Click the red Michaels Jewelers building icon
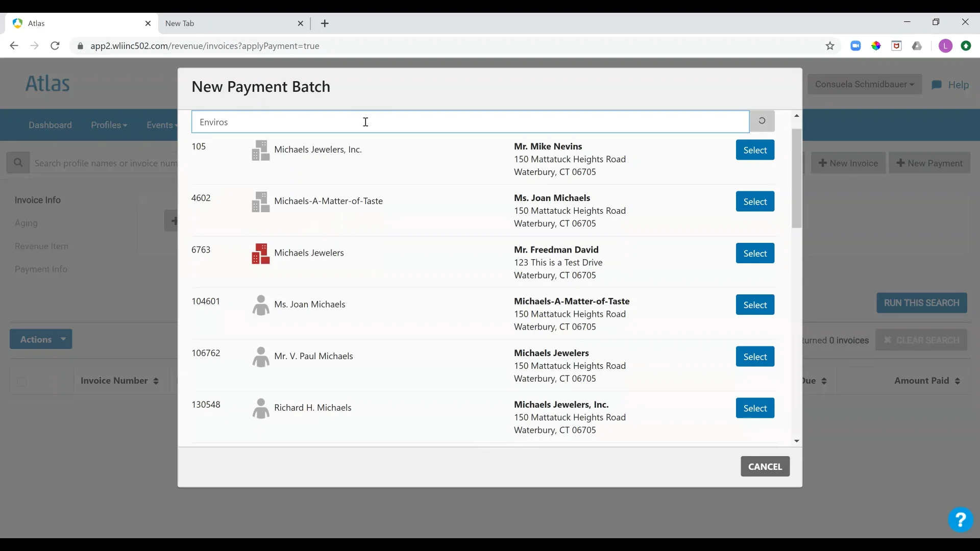This screenshot has height=551, width=980. (260, 254)
